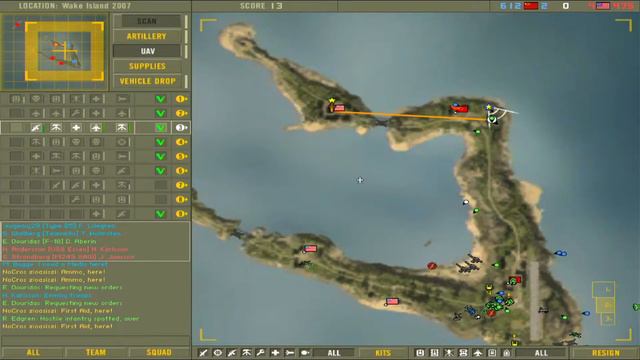This screenshot has height=360, width=640.
Task: Select the support kit filter icon
Action: (x=246, y=353)
